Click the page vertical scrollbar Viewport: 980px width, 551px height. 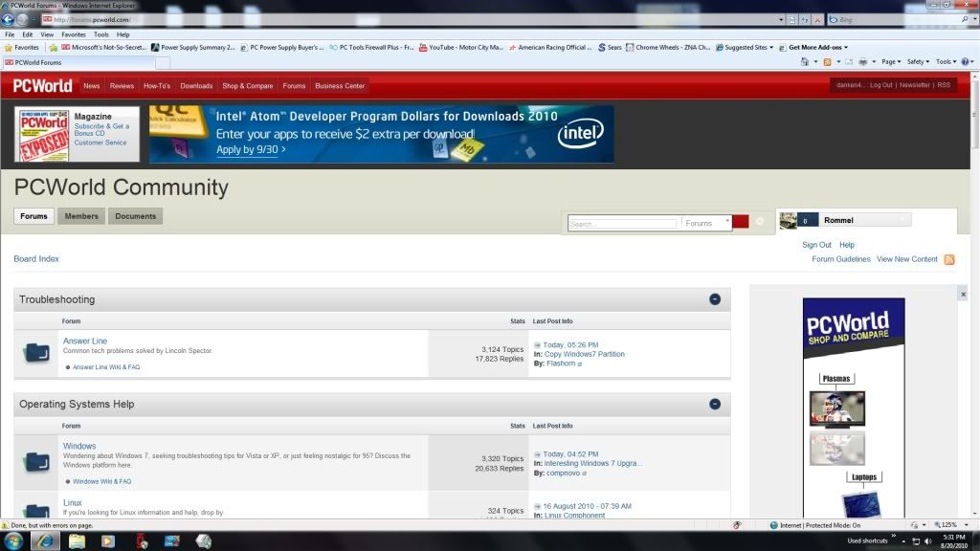(974, 297)
